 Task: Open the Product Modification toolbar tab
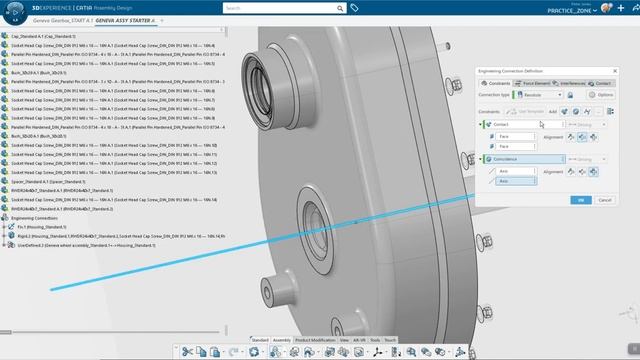coord(315,340)
